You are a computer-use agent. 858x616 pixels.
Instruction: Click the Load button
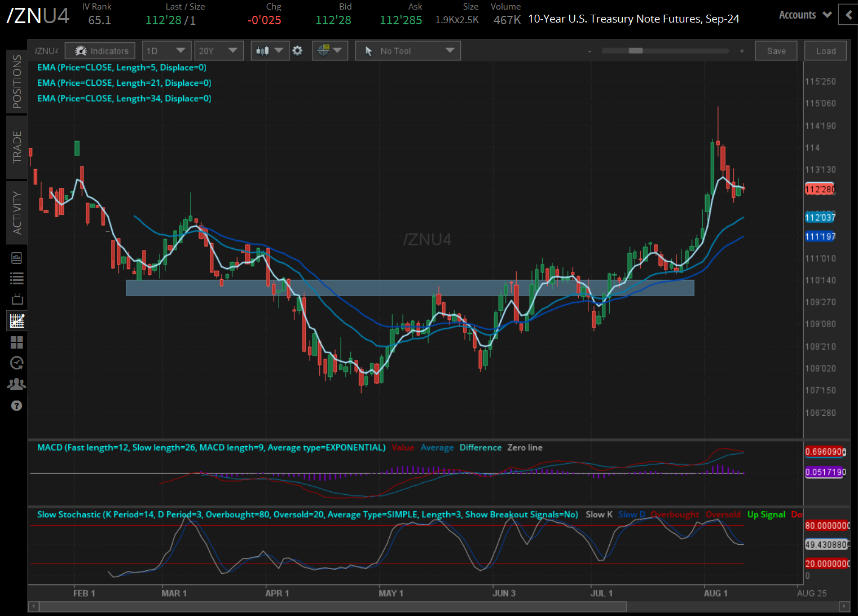click(825, 50)
